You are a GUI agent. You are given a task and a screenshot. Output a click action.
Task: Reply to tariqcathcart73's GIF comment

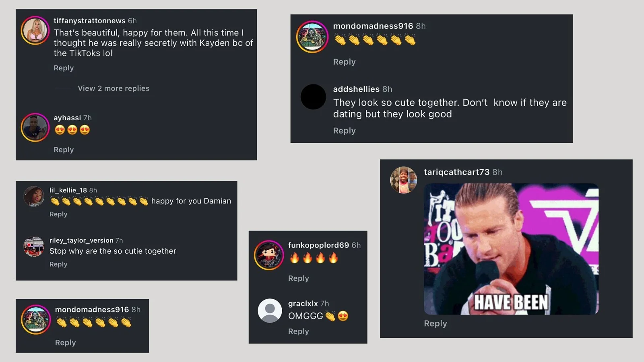point(435,323)
